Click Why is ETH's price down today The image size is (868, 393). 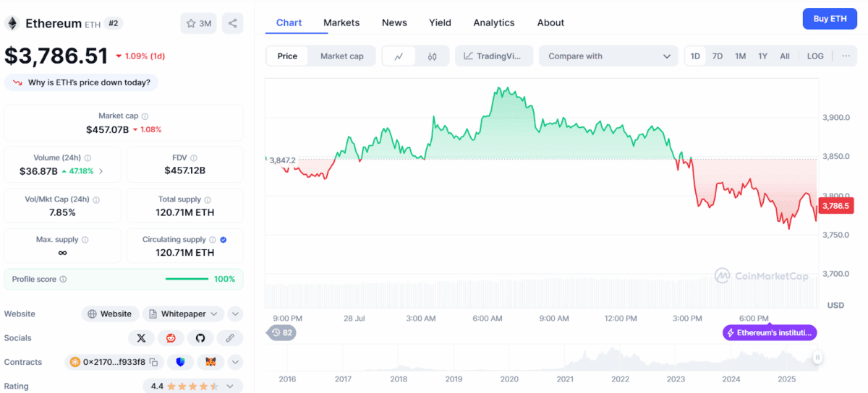pyautogui.click(x=81, y=82)
